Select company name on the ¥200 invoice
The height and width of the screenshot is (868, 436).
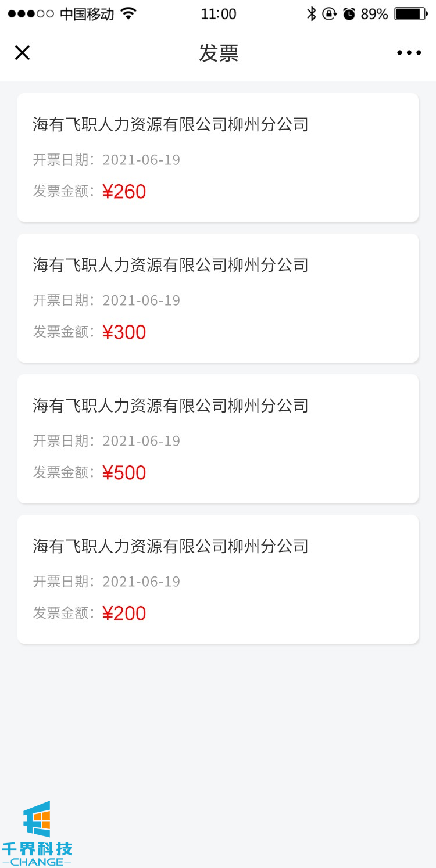(170, 546)
